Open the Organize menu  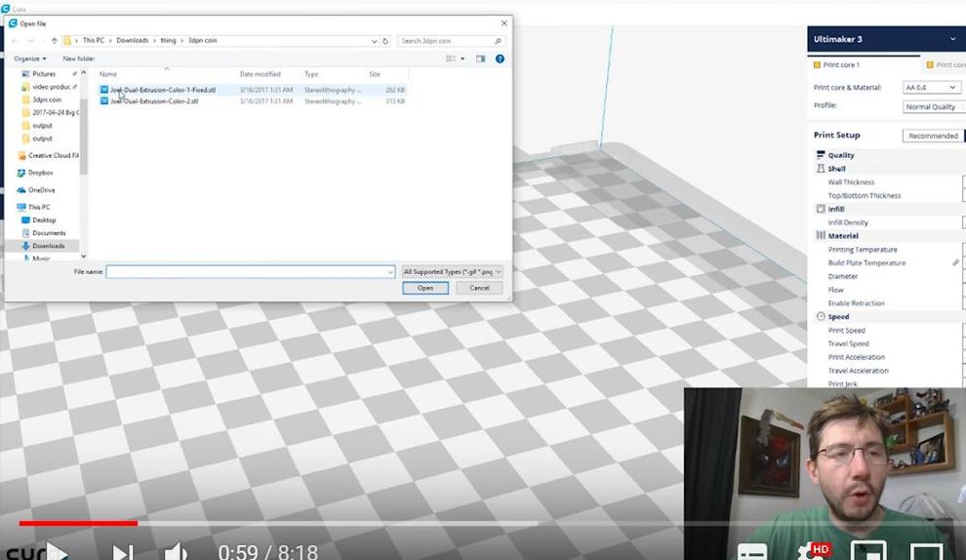point(29,59)
